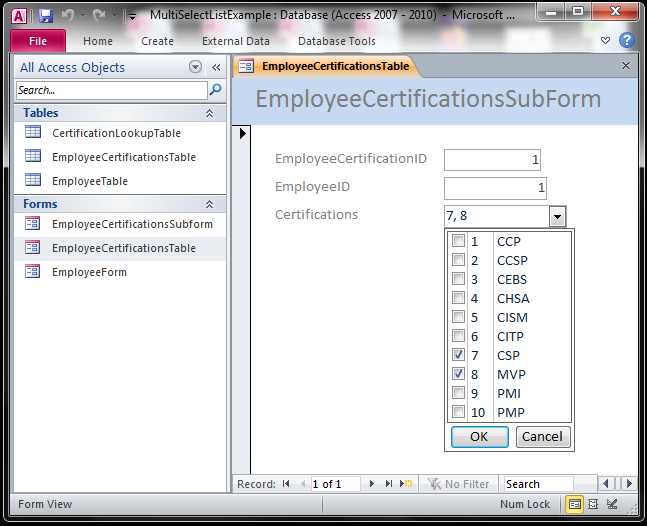The height and width of the screenshot is (526, 647).
Task: Click the EmployeeID field
Action: point(495,188)
